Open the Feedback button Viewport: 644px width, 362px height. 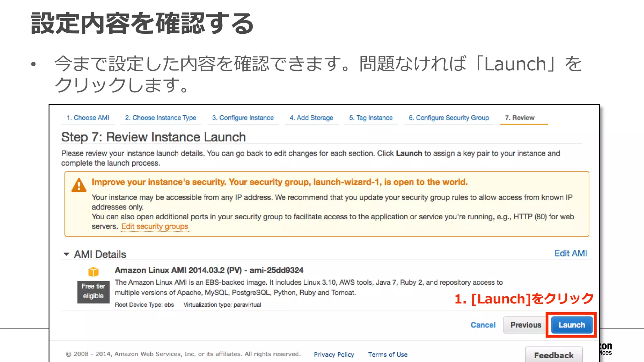554,355
